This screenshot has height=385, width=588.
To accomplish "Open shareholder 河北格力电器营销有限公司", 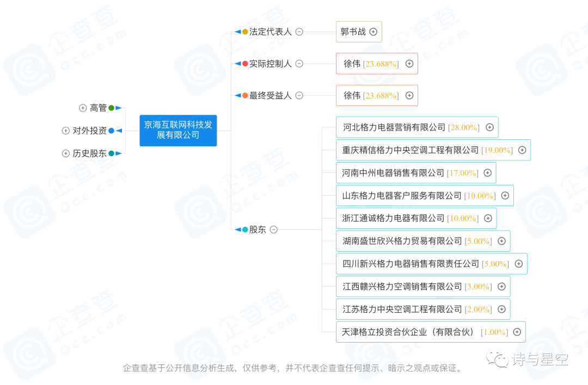I will [x=417, y=127].
